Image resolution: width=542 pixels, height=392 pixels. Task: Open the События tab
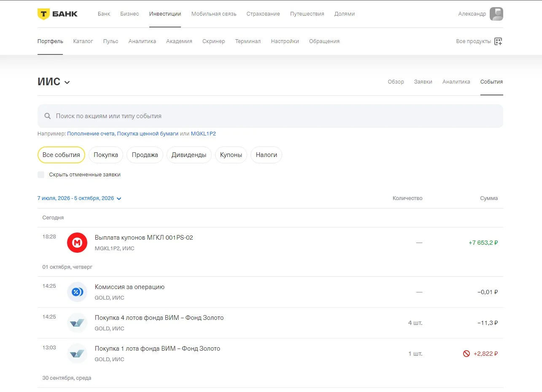[491, 82]
